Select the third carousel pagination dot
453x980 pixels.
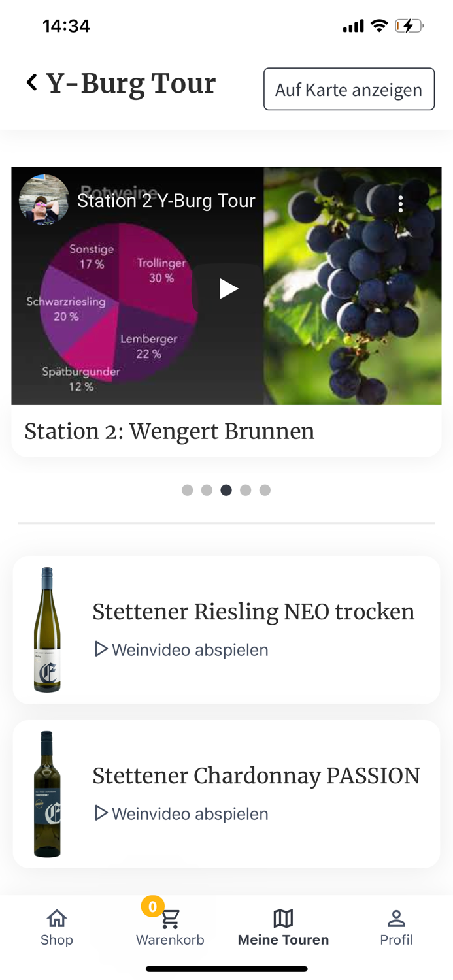pyautogui.click(x=226, y=489)
